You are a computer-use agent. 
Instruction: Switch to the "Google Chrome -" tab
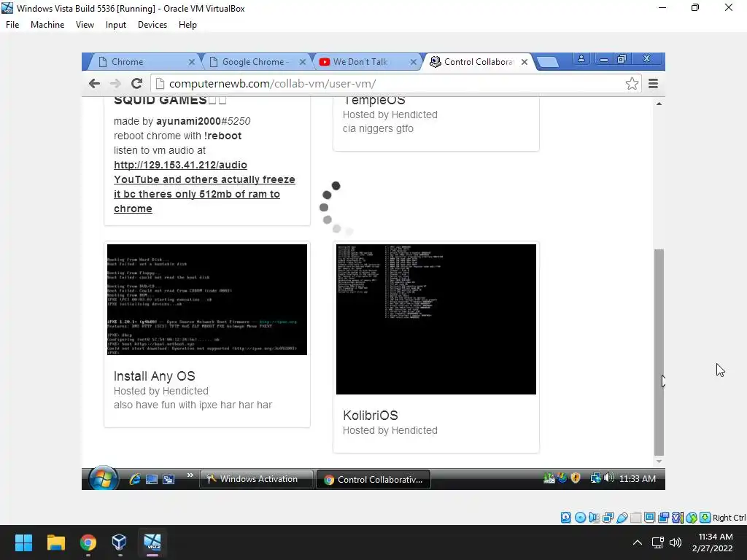pyautogui.click(x=255, y=62)
